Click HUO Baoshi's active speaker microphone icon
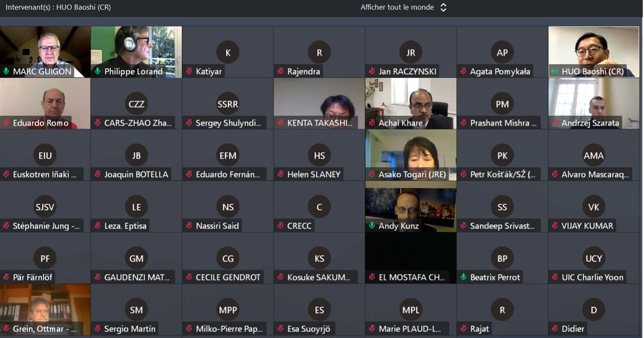Image resolution: width=644 pixels, height=338 pixels. coord(555,71)
